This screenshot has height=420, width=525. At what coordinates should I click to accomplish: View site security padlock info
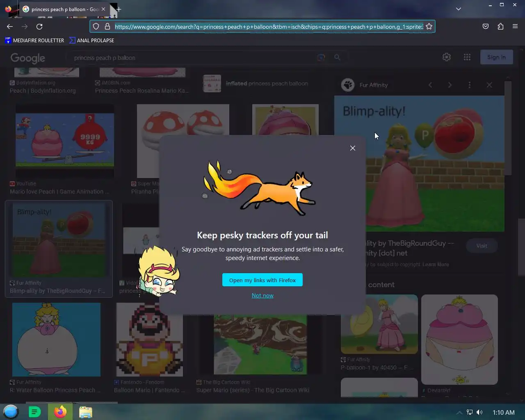pyautogui.click(x=107, y=26)
